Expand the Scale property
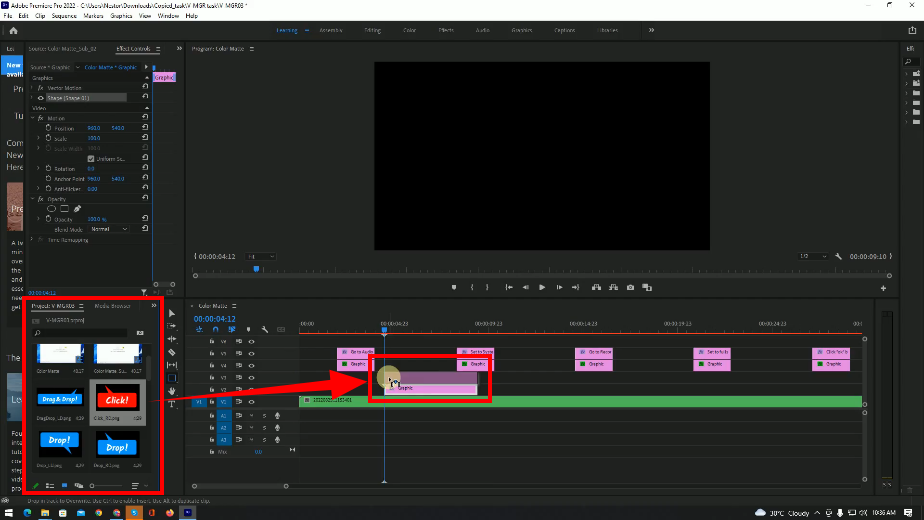The image size is (924, 520). tap(39, 138)
